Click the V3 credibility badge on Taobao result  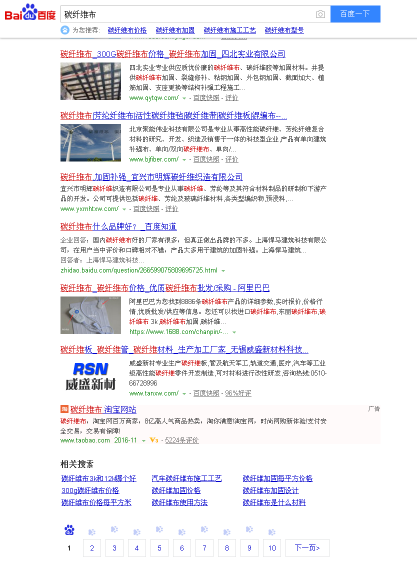click(154, 440)
